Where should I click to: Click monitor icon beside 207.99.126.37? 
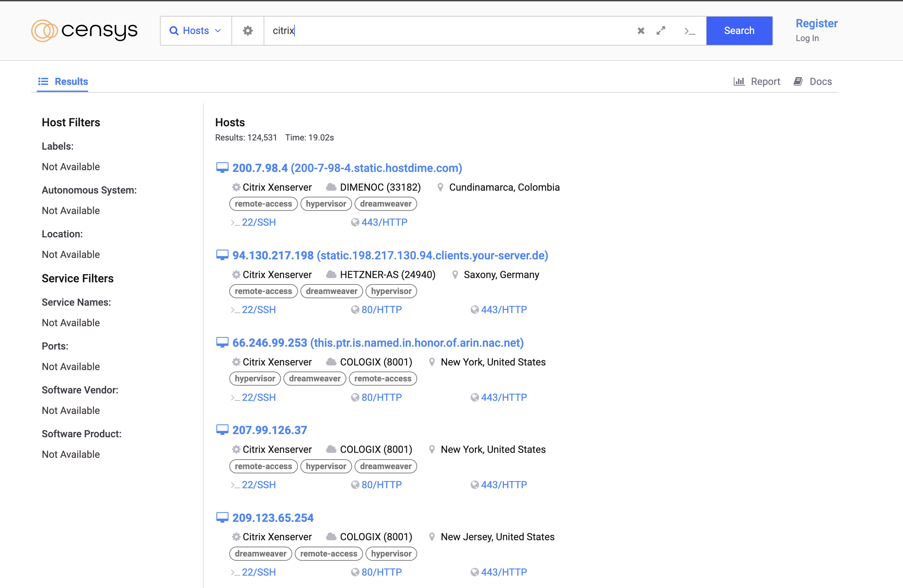coord(222,430)
